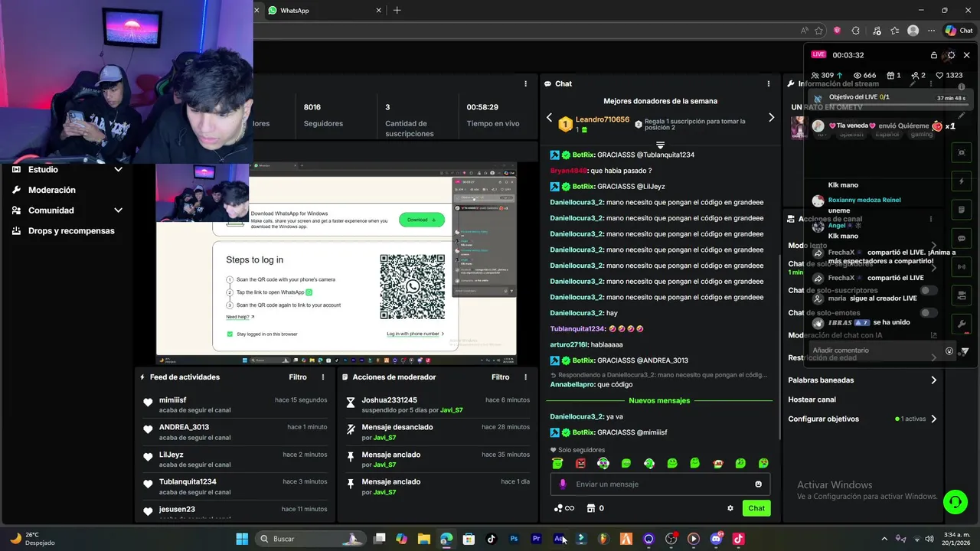
Task: Click the lightning bolt overlay tool
Action: pos(962,181)
